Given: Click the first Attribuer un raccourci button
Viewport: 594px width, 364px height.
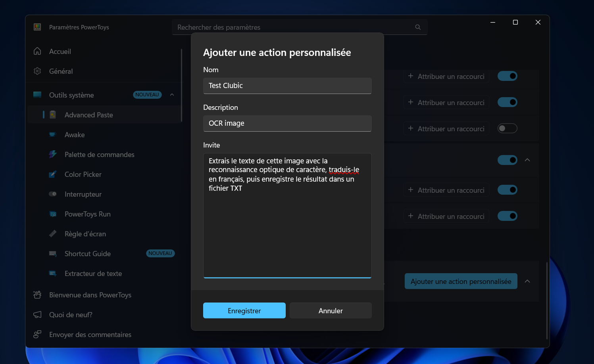Looking at the screenshot, I should (x=446, y=76).
